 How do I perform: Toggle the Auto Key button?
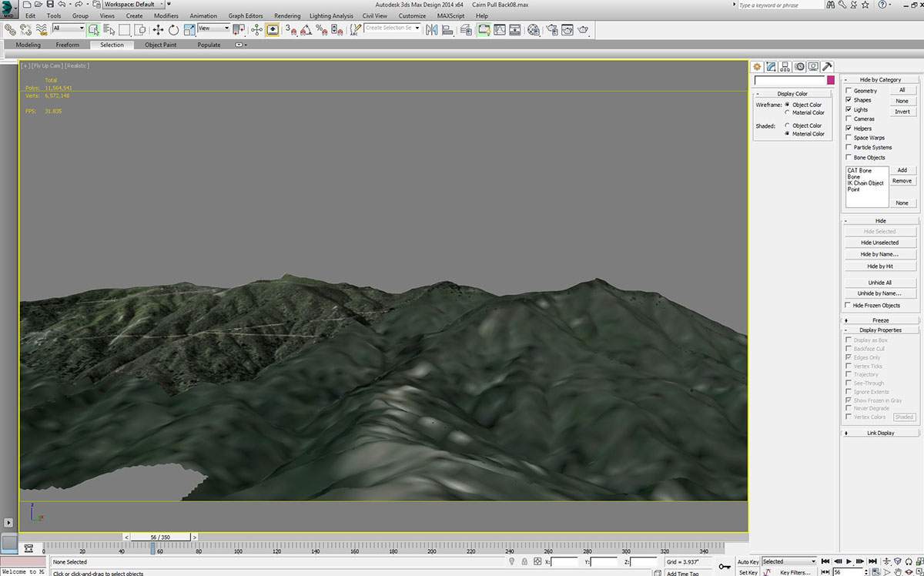coord(748,562)
